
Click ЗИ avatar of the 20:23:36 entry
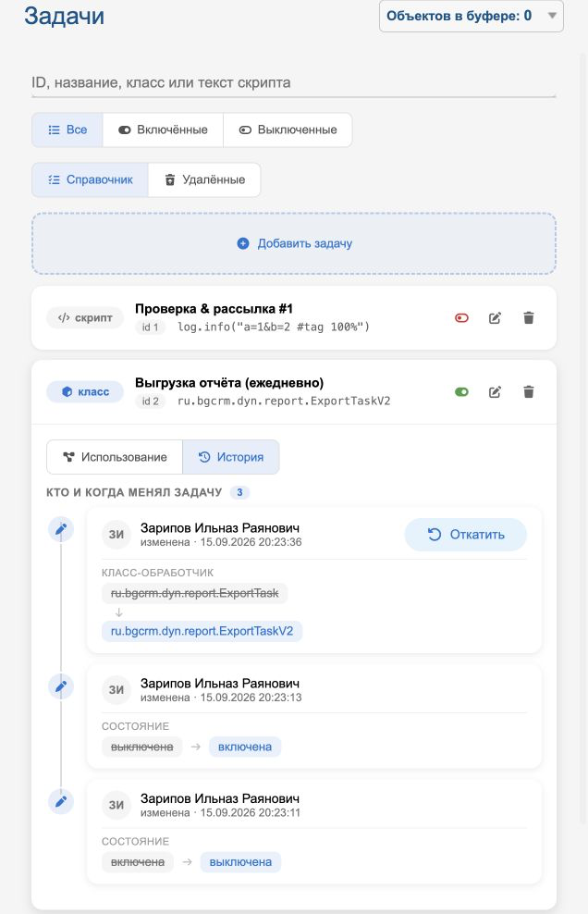(116, 534)
